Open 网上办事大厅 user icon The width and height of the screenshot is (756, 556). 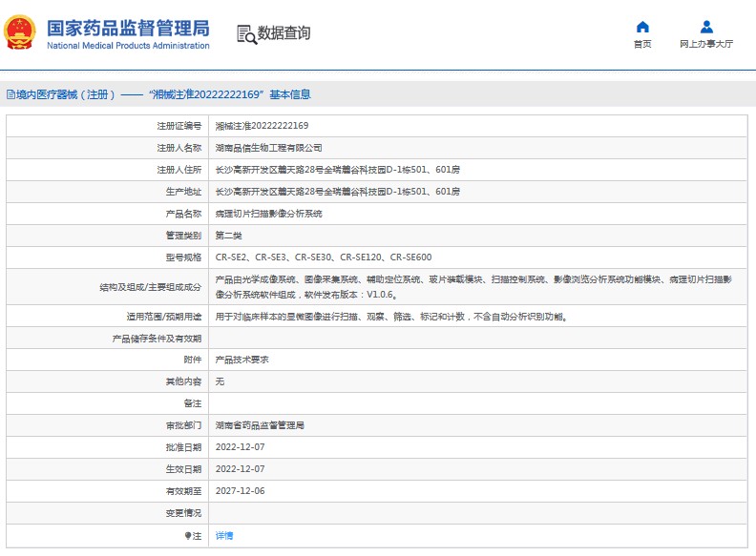(x=706, y=27)
